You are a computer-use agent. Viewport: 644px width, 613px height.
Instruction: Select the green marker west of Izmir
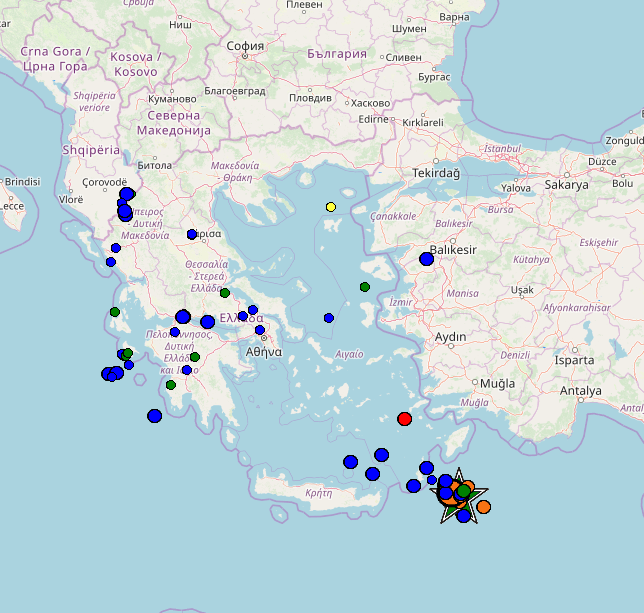click(x=365, y=287)
